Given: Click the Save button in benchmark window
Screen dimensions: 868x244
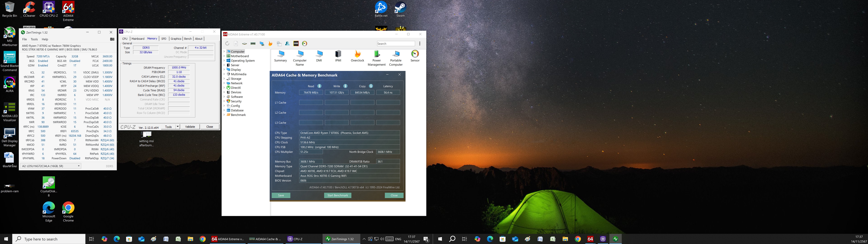Looking at the screenshot, I should click(x=281, y=195).
